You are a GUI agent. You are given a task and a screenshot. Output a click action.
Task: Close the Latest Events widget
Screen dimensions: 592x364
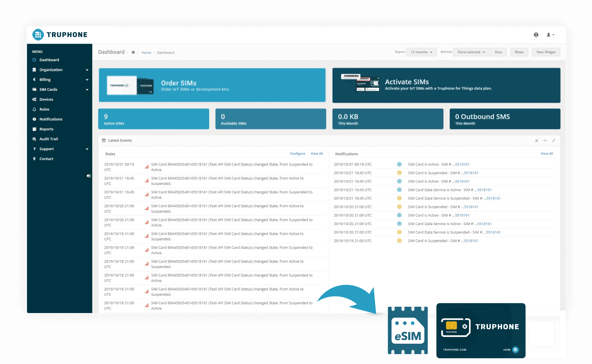(536, 140)
